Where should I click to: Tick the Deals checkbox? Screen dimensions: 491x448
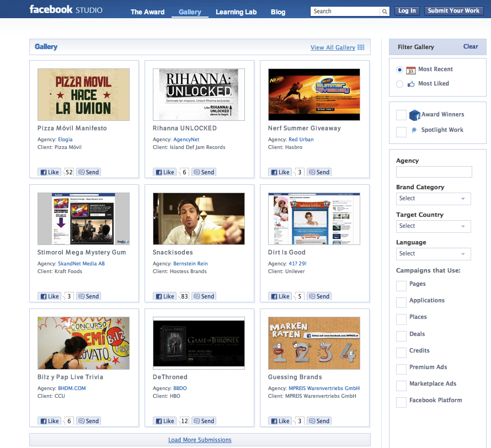point(401,336)
